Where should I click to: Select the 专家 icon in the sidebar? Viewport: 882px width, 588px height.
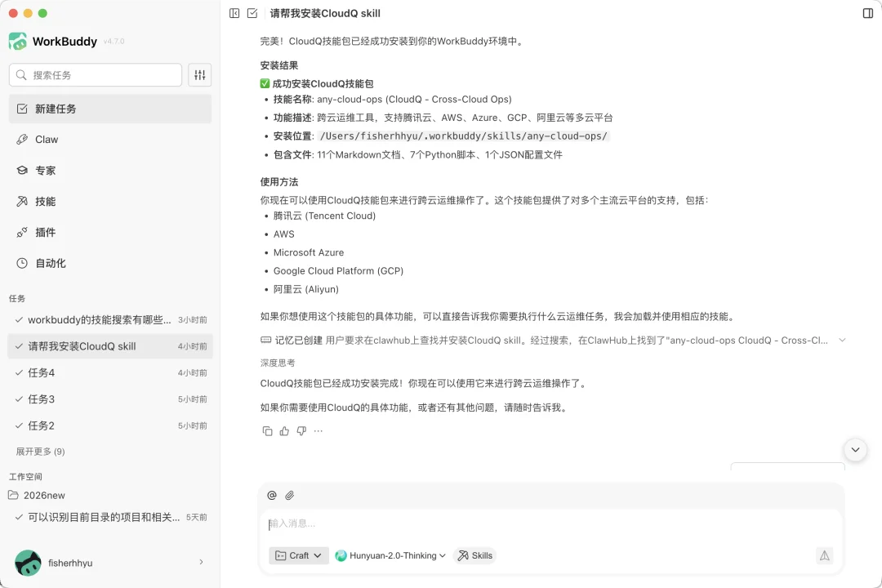pyautogui.click(x=45, y=170)
